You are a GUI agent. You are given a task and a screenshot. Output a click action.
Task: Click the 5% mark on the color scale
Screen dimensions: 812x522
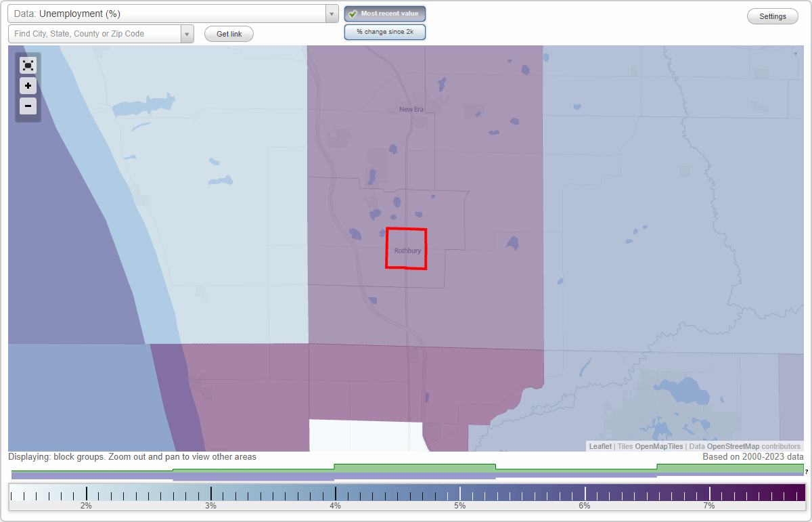click(459, 494)
